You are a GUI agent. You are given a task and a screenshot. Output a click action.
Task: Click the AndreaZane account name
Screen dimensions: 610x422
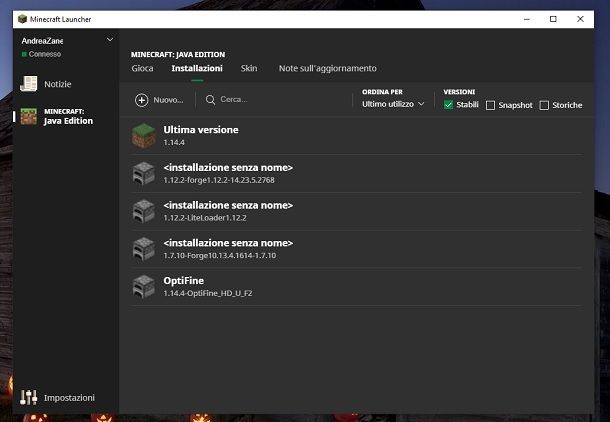click(42, 41)
